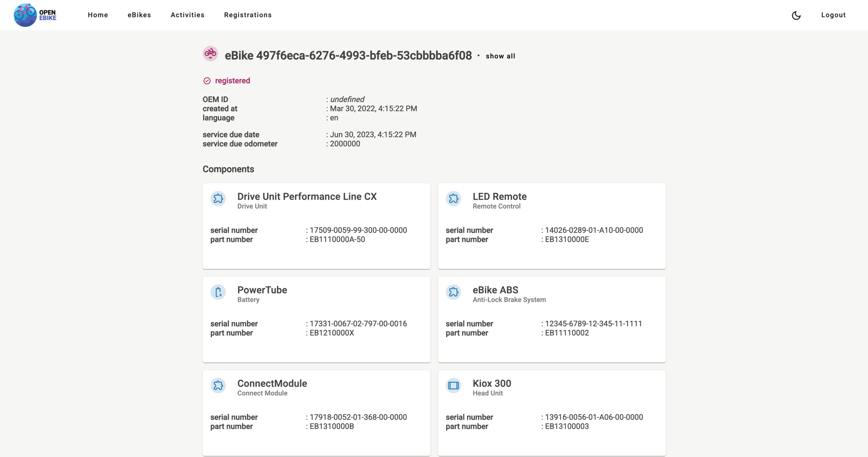Navigate to the Registrations page
868x457 pixels.
pyautogui.click(x=248, y=15)
